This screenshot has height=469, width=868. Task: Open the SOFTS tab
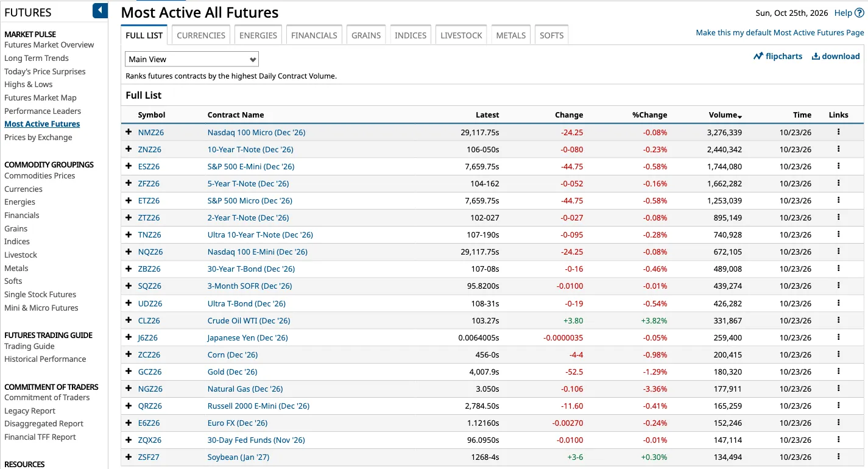[x=551, y=35]
